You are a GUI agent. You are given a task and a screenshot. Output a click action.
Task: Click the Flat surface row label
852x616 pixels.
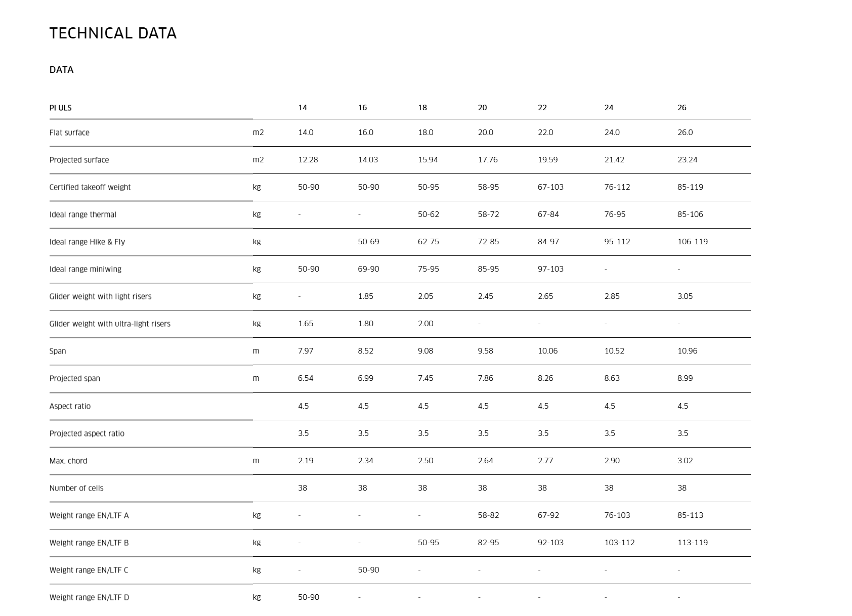coord(69,133)
